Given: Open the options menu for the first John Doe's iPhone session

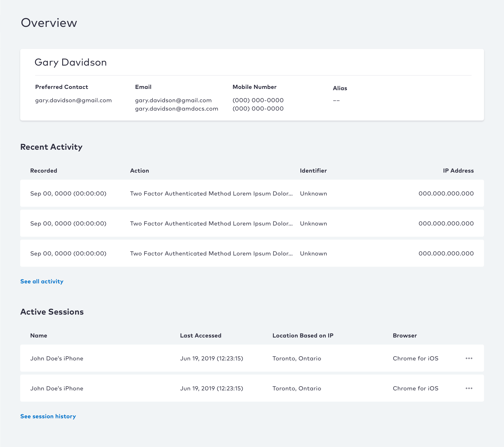Looking at the screenshot, I should point(469,358).
